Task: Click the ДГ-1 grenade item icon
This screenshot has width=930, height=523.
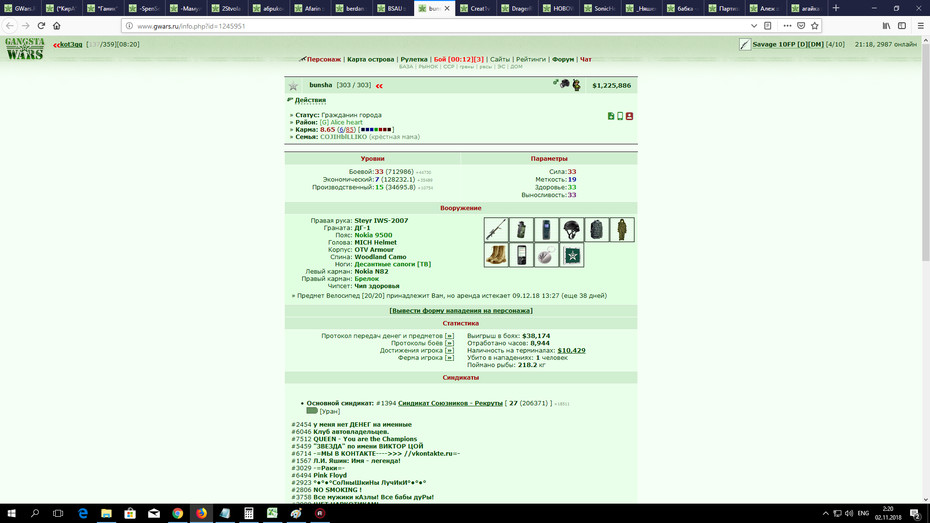Action: [521, 229]
